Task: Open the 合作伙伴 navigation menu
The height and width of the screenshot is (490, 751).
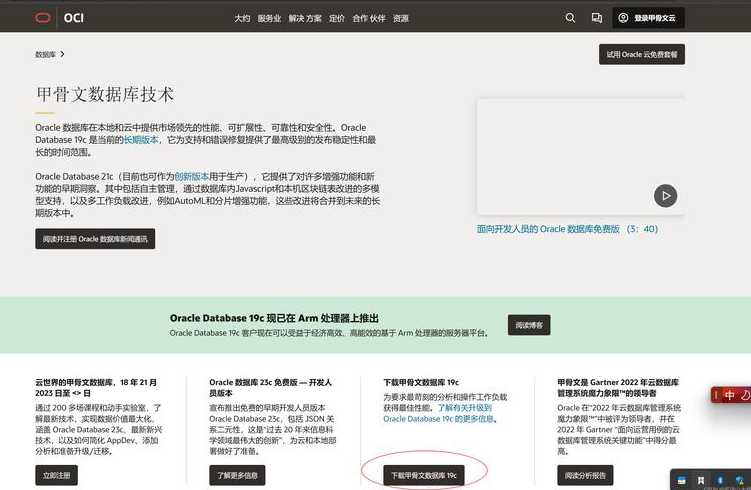Action: [369, 18]
